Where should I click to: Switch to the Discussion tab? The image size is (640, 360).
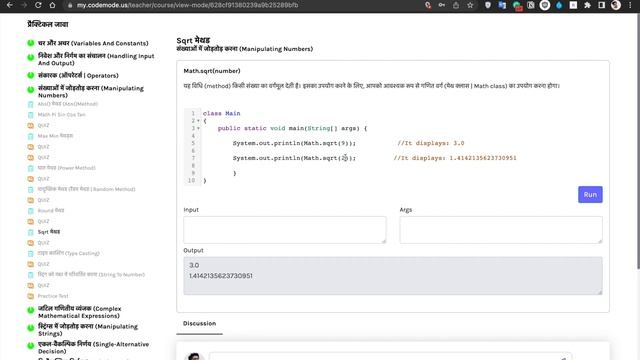[199, 323]
